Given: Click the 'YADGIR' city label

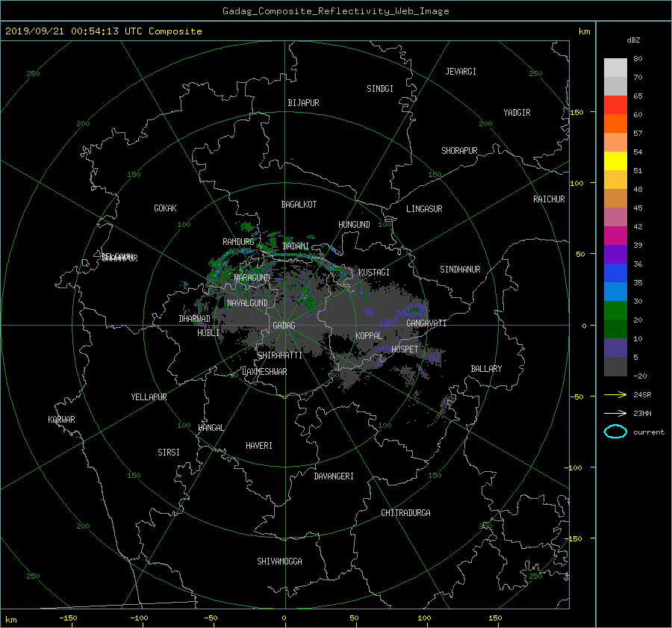Looking at the screenshot, I should 517,113.
